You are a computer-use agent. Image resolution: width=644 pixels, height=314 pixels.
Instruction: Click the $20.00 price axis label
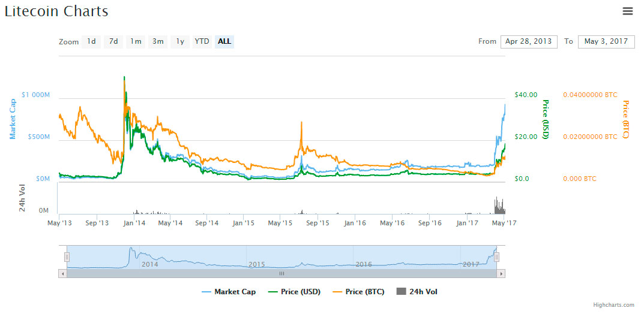click(x=526, y=137)
